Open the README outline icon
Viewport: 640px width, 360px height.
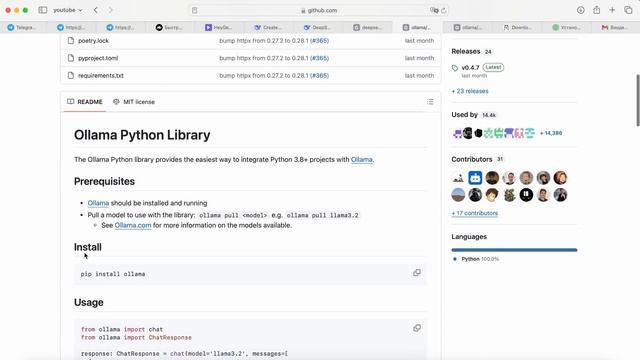[430, 102]
